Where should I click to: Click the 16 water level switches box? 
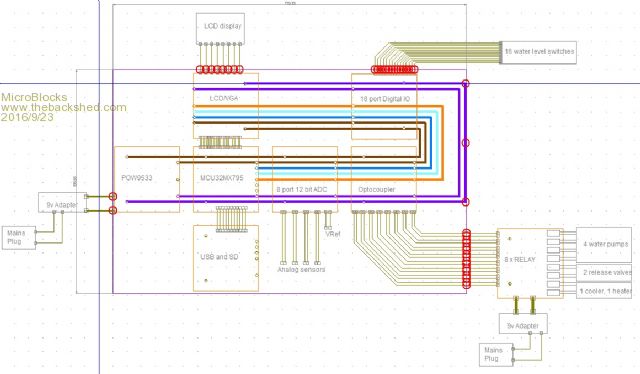coord(538,52)
